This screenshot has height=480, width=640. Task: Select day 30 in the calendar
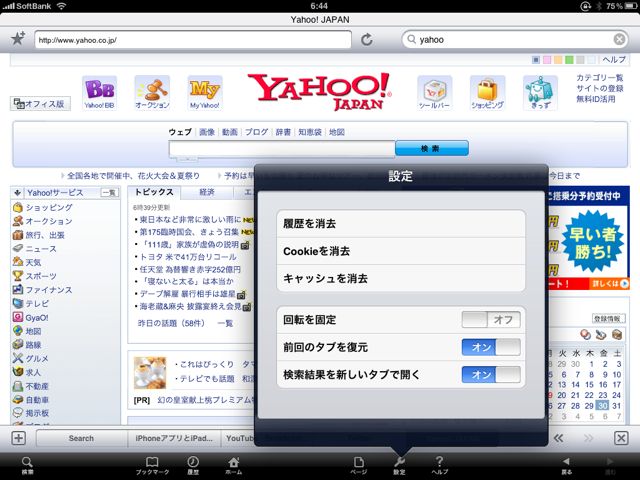(602, 406)
